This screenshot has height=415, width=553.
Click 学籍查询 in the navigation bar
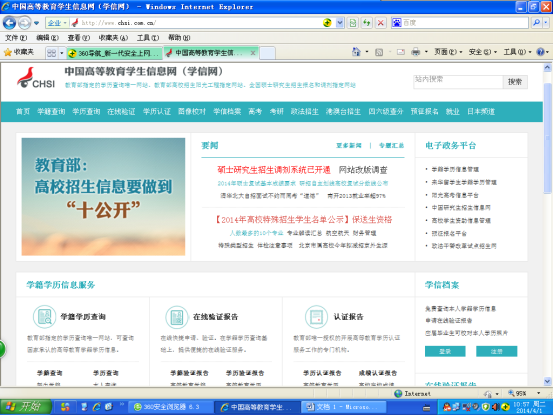point(51,112)
